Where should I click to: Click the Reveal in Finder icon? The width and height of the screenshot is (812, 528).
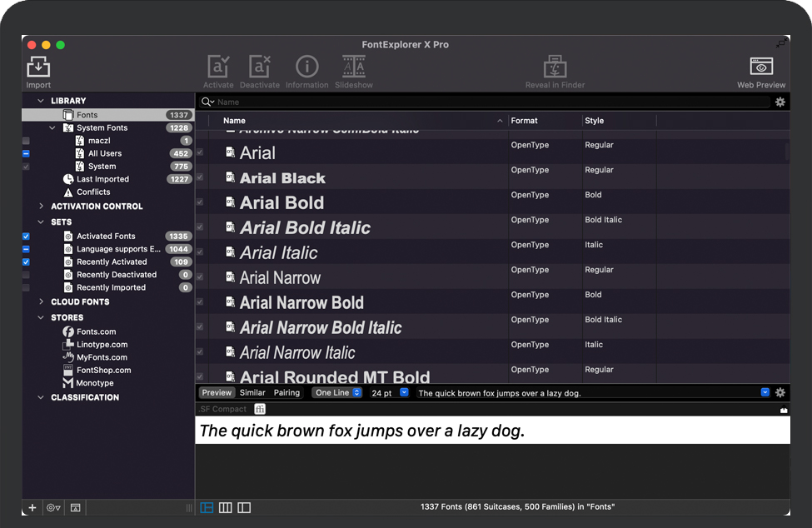point(555,67)
